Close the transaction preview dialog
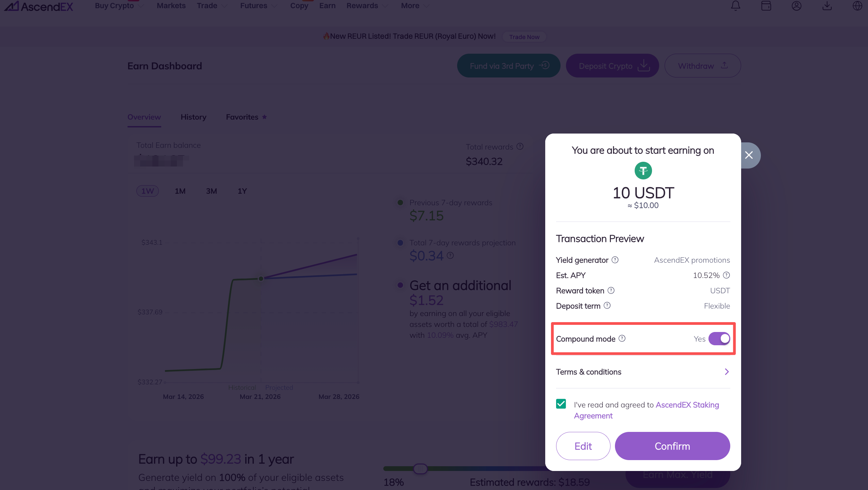 point(749,155)
